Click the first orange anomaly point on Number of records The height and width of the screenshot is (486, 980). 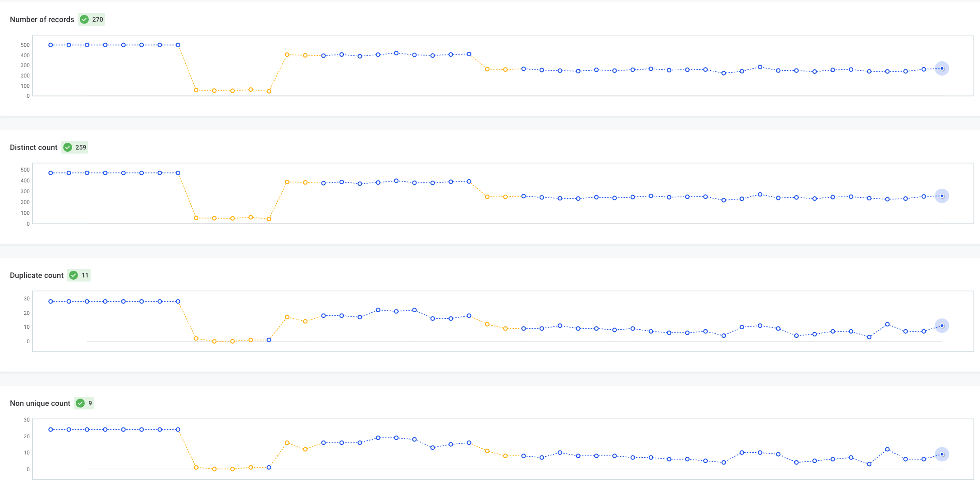[196, 90]
